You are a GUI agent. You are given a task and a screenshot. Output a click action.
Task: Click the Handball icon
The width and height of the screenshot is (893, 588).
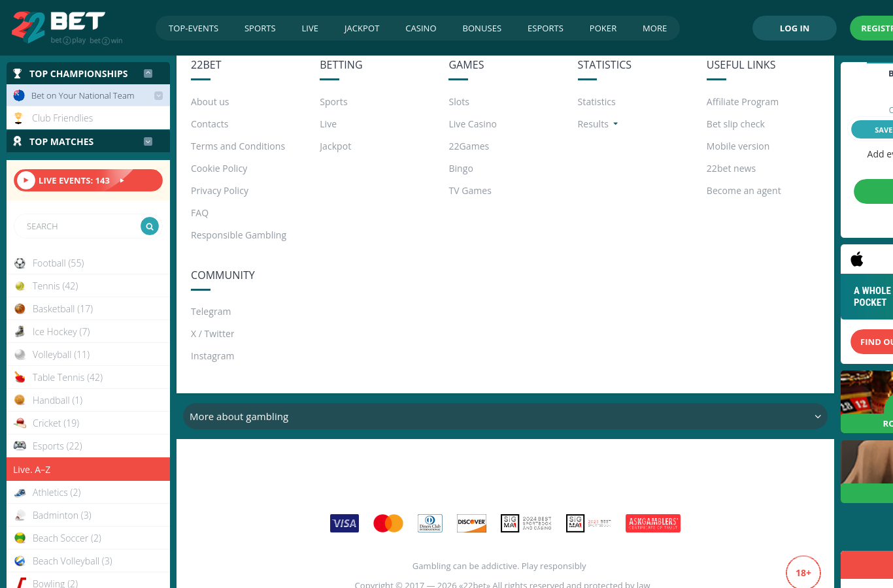tap(20, 400)
